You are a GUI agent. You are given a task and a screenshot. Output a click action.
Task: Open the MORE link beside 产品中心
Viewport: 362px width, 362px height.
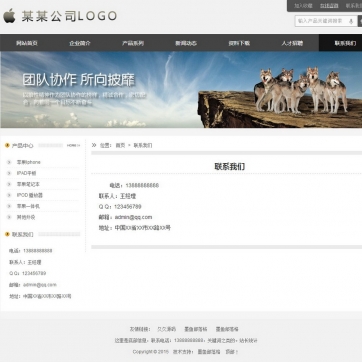pyautogui.click(x=73, y=145)
